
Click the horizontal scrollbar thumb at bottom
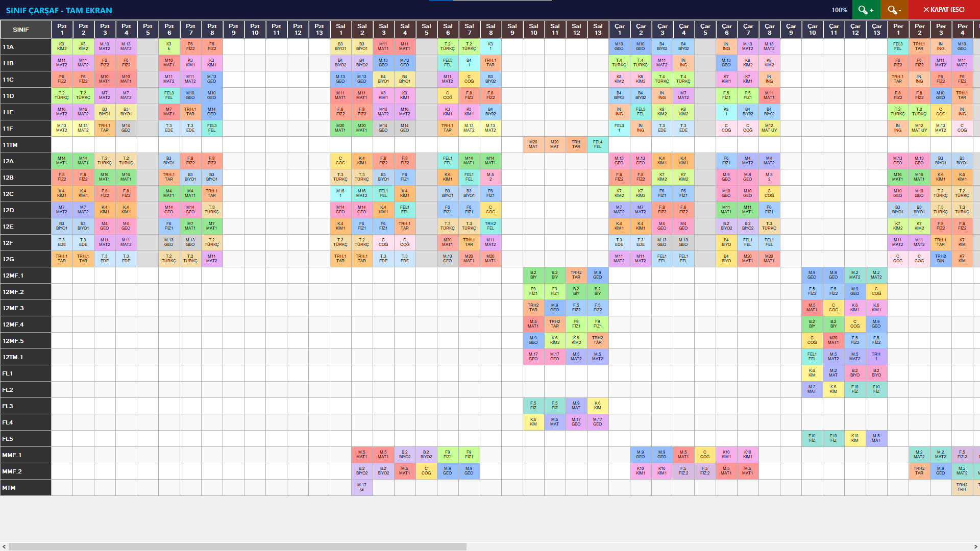click(x=237, y=546)
